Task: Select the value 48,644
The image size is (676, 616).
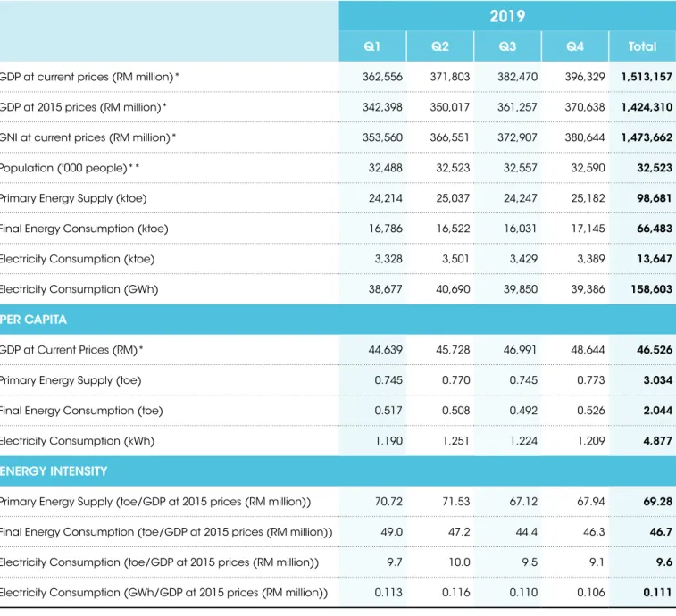Action: (x=588, y=350)
